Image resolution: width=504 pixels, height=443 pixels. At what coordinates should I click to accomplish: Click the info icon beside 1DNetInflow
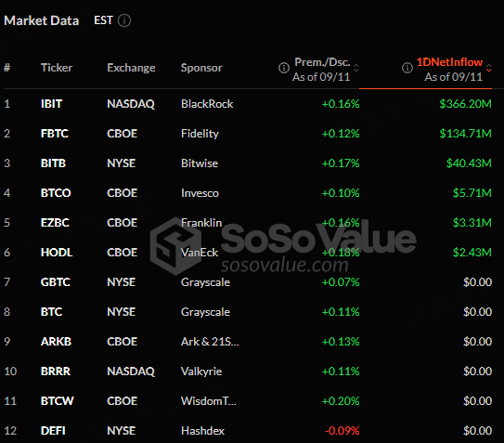coord(407,68)
